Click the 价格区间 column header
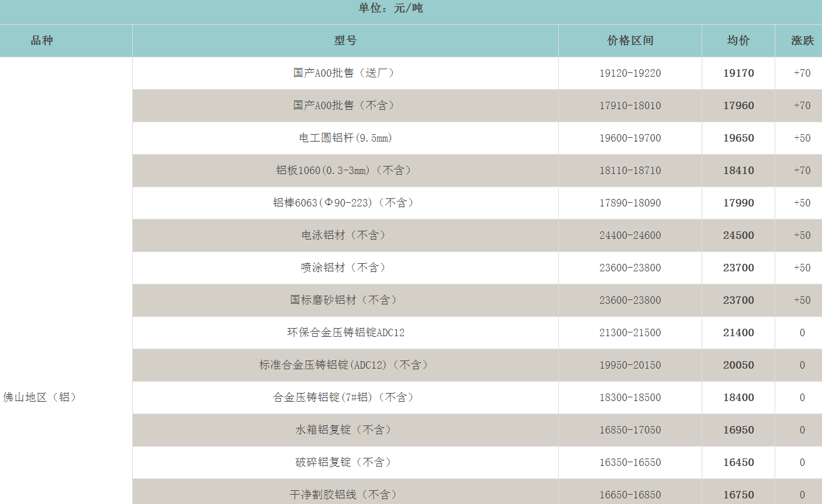Screen dimensions: 822x504 click(x=630, y=40)
